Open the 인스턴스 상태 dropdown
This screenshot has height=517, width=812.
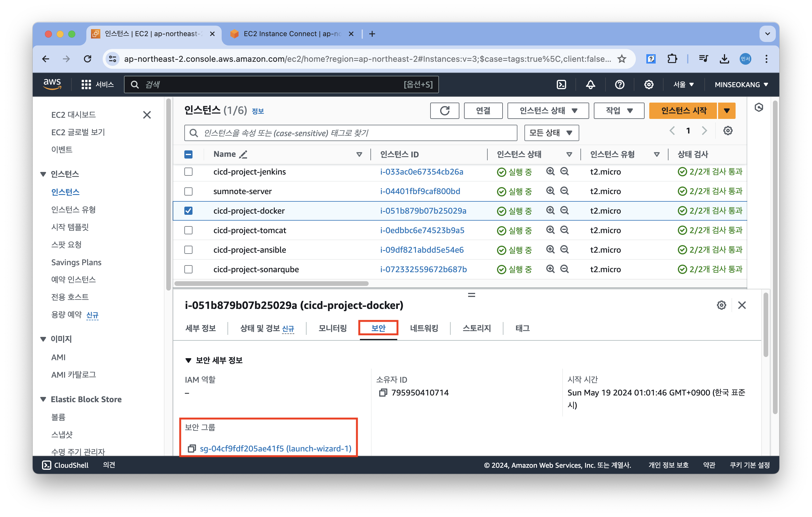(x=548, y=111)
